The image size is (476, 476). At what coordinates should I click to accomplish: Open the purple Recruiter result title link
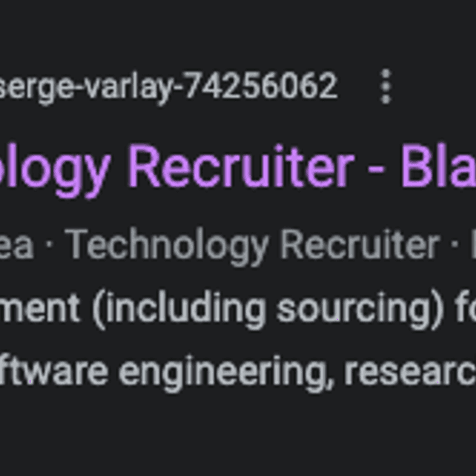click(238, 167)
